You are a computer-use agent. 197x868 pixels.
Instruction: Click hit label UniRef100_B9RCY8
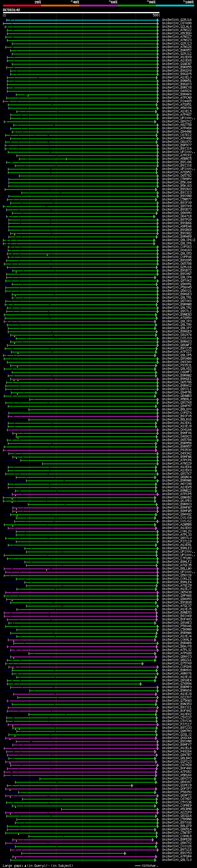(x=177, y=88)
